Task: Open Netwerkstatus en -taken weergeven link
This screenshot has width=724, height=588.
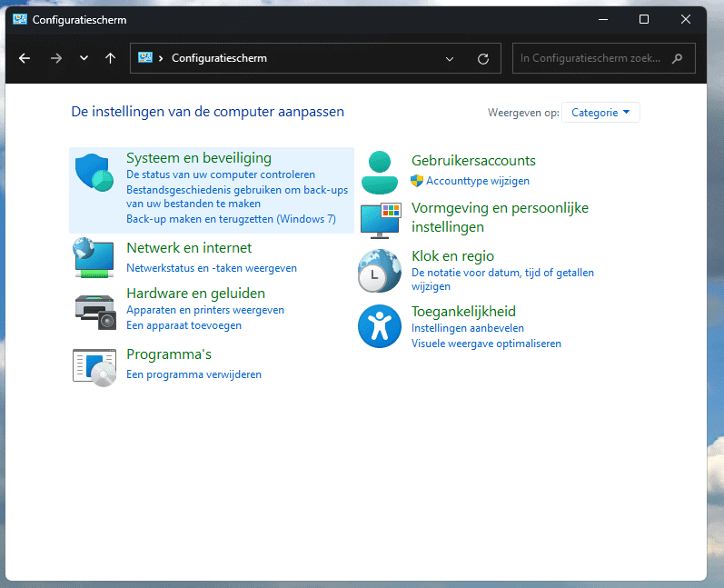Action: pos(211,268)
